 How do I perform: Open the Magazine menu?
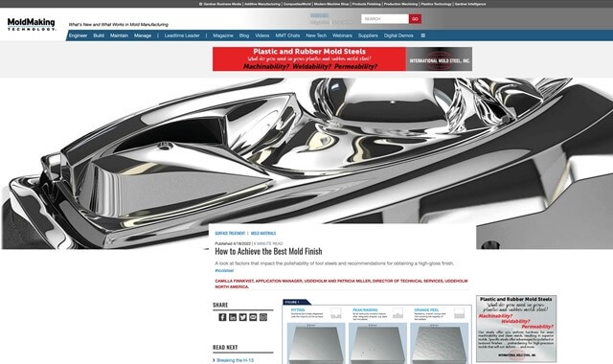pyautogui.click(x=223, y=35)
